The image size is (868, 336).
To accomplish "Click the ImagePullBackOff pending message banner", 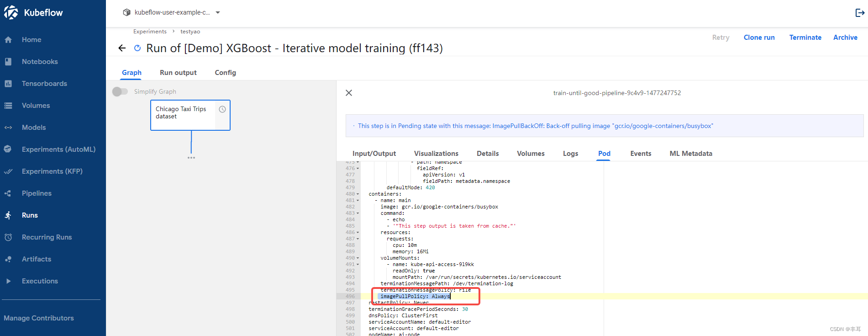I will [604, 126].
